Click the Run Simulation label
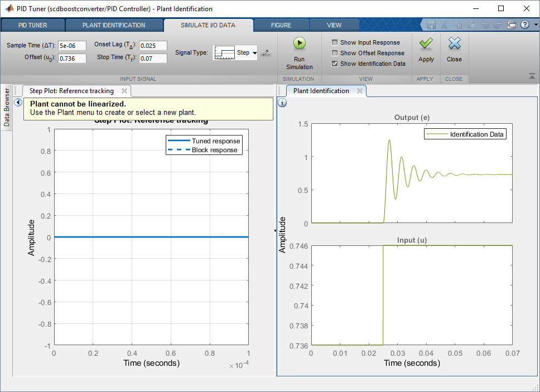Image resolution: width=540 pixels, height=392 pixels. 299,63
